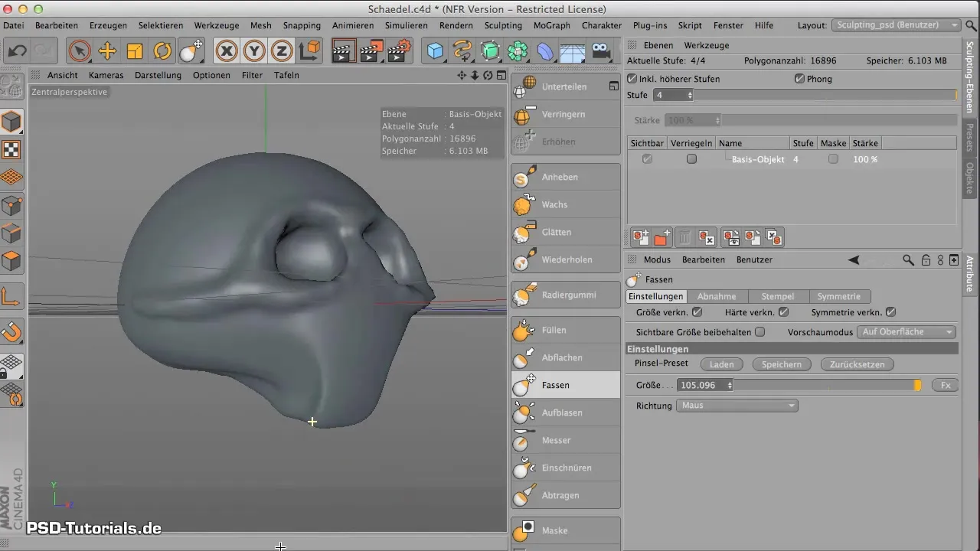Switch to the Symmetrie tab
Image resolution: width=980 pixels, height=551 pixels.
click(x=838, y=296)
